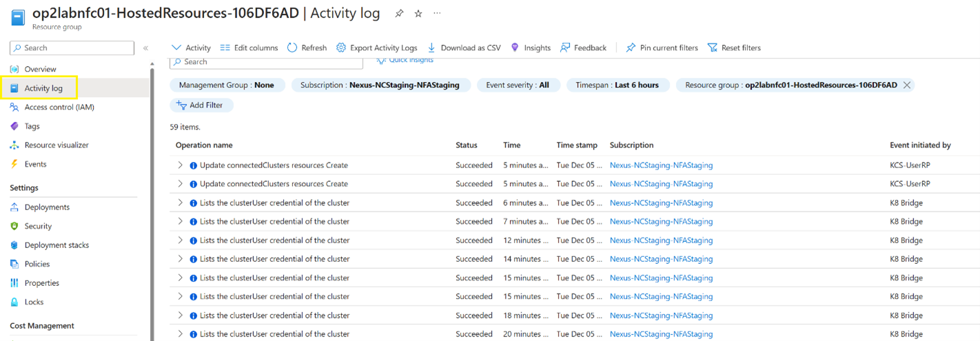The image size is (980, 341).
Task: Open the Event severity filter
Action: click(x=518, y=85)
